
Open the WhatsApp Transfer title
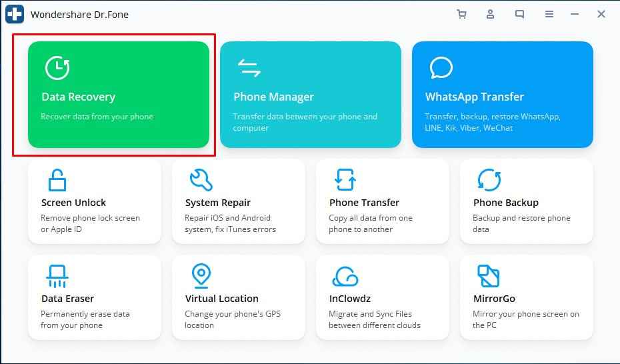pos(475,97)
